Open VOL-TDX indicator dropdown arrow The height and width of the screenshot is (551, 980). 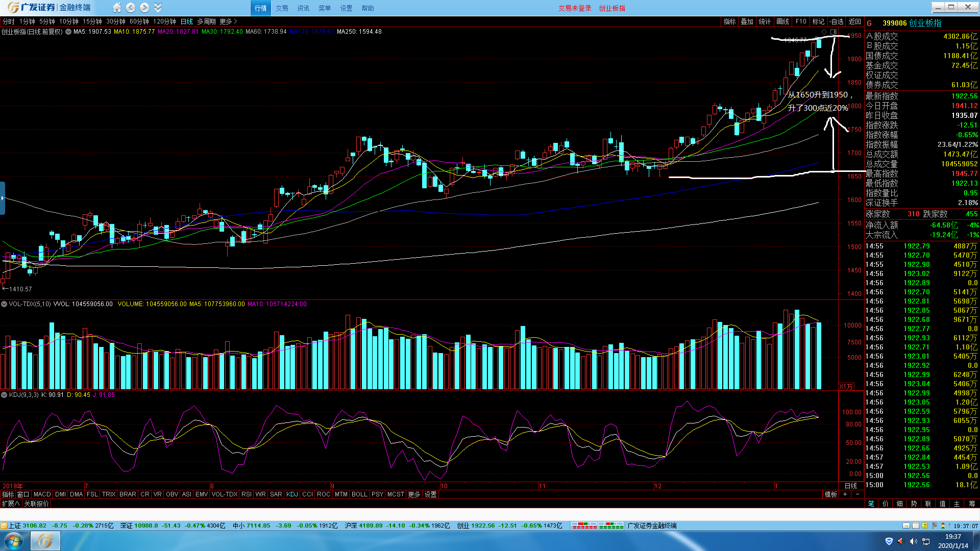tap(4, 304)
